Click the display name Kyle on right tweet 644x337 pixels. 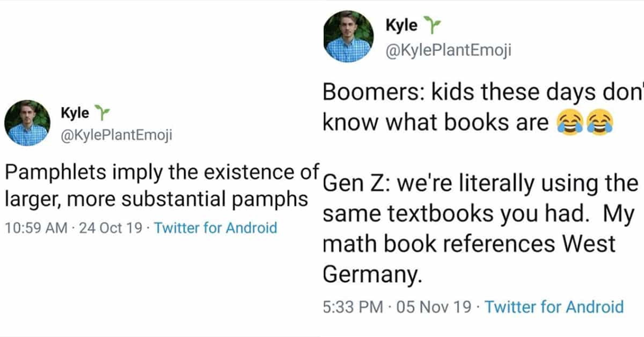(x=401, y=25)
